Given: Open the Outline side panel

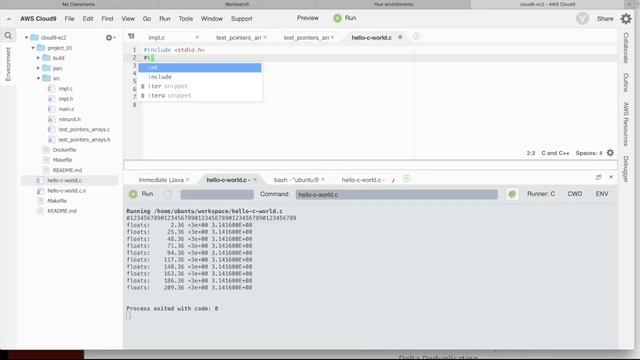Looking at the screenshot, I should [626, 83].
